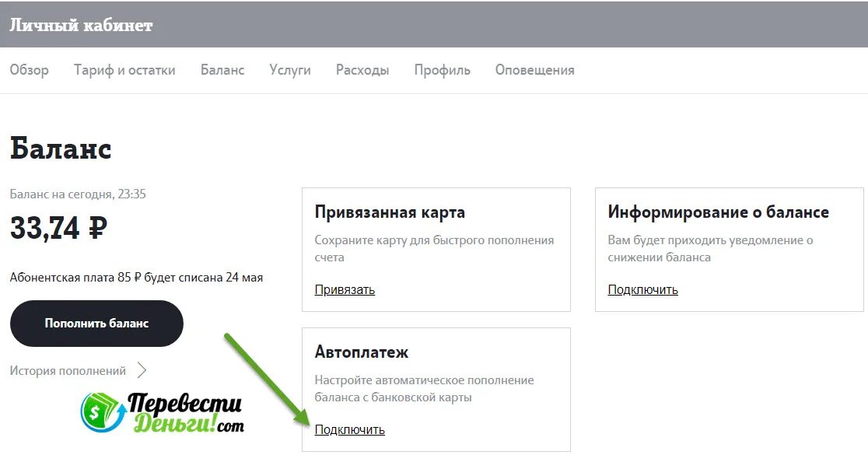Open the Обзор tab
This screenshot has width=868, height=462.
(x=30, y=70)
